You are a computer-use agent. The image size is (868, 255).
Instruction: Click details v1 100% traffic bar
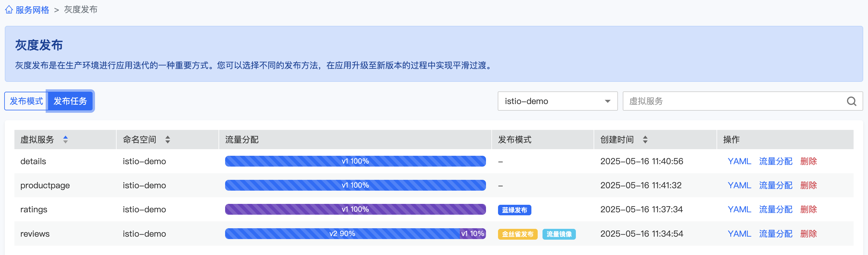(355, 161)
